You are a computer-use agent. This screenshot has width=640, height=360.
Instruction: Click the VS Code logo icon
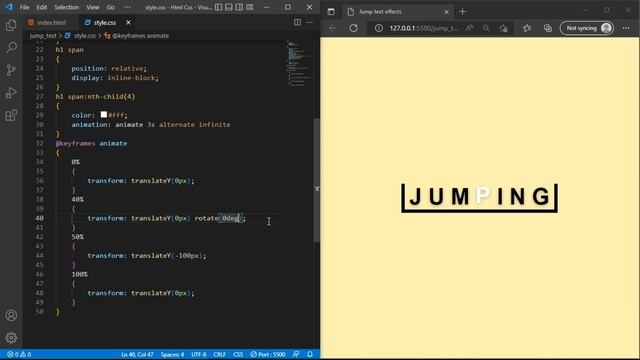pos(9,7)
